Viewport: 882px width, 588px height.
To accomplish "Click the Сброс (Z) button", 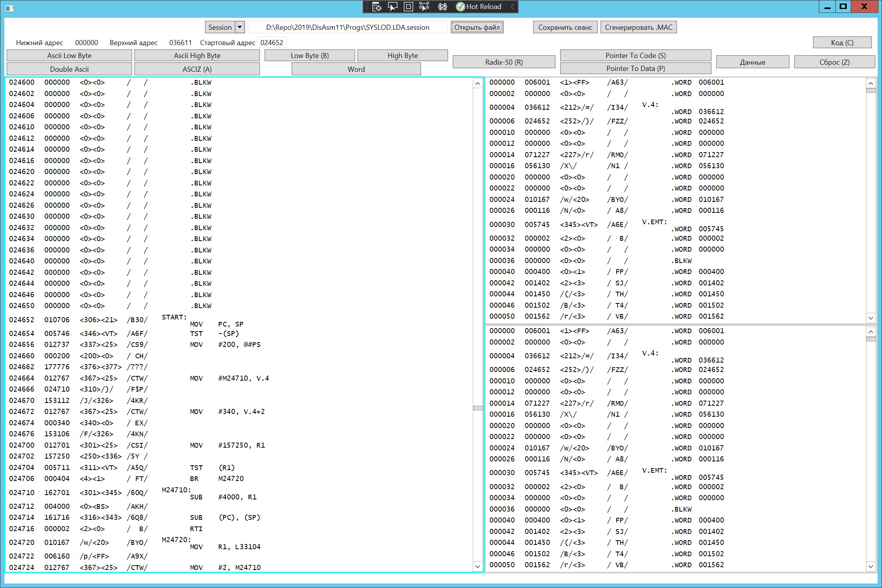I will 834,62.
